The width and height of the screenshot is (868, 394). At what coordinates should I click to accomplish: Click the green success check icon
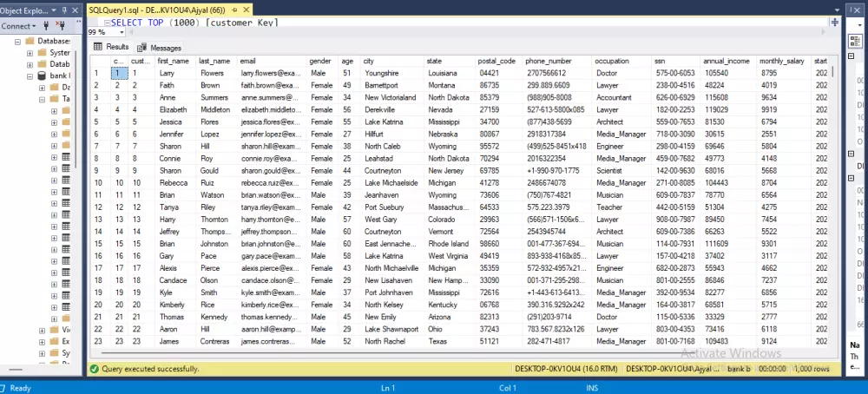click(94, 369)
